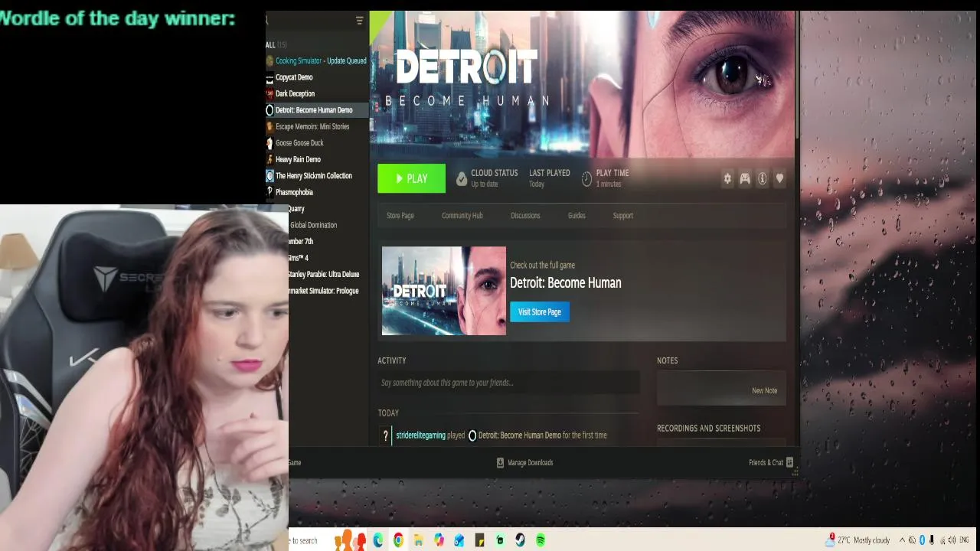Collapse the ALL (15) games list
Viewport: 980px width, 551px height.
pos(276,44)
